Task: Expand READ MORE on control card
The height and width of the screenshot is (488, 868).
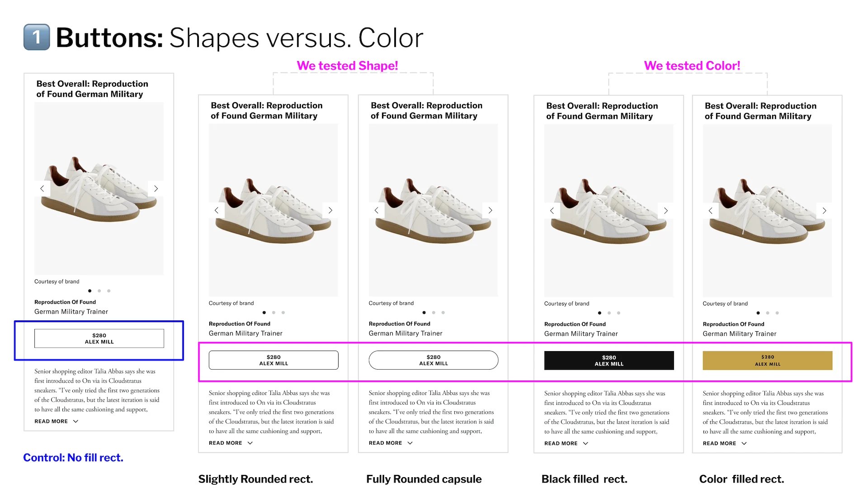Action: pyautogui.click(x=57, y=421)
